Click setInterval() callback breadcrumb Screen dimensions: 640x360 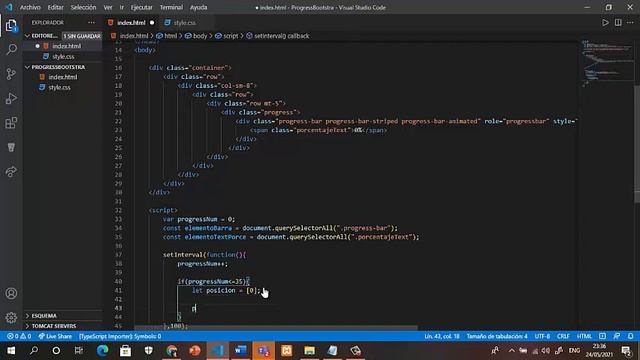[278, 36]
